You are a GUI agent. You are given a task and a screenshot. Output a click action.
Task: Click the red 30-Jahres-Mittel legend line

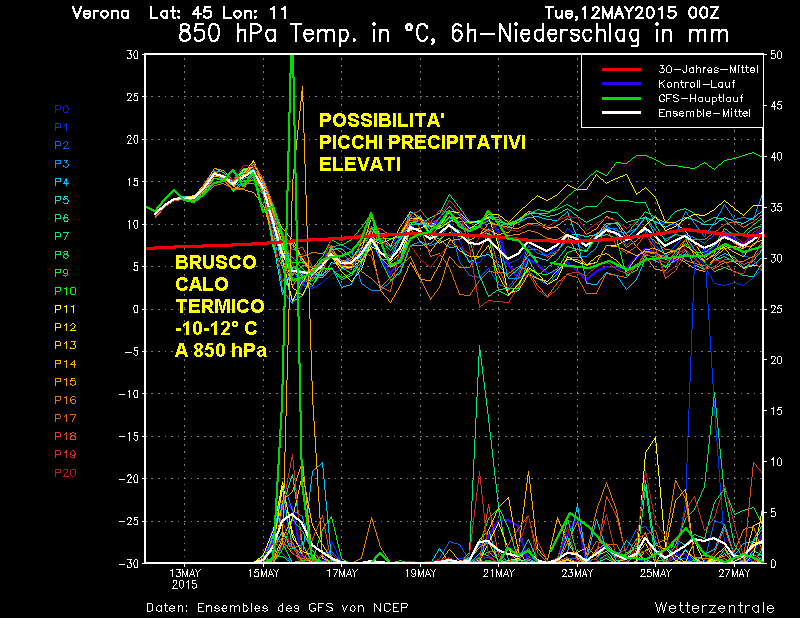click(x=621, y=69)
